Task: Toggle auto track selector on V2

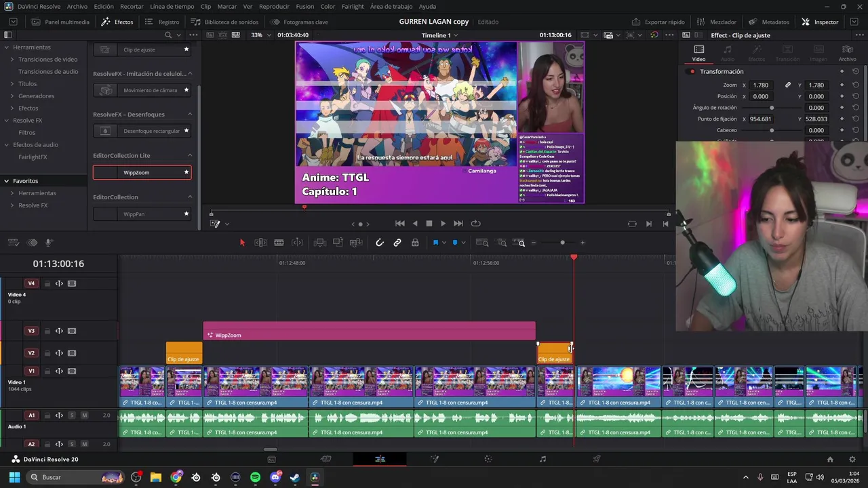Action: [x=59, y=352]
